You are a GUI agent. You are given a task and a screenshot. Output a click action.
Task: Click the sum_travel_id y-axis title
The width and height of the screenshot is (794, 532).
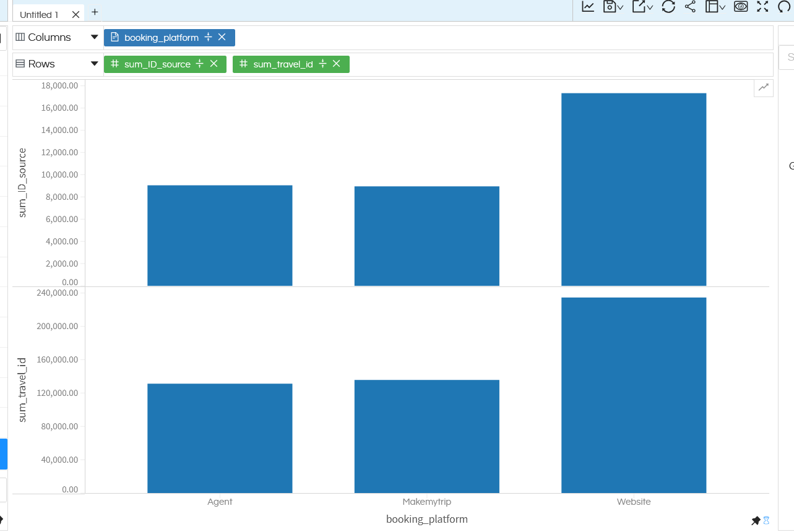tap(23, 390)
